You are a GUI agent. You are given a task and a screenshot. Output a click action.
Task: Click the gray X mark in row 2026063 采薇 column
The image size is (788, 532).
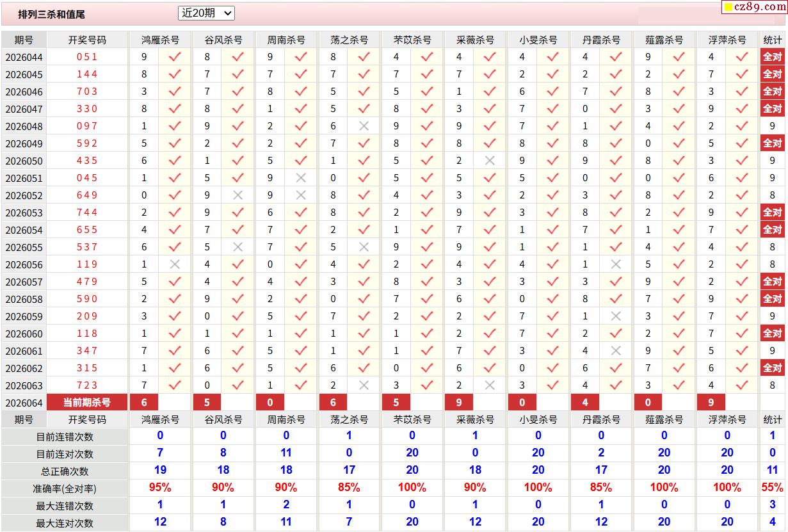[490, 385]
